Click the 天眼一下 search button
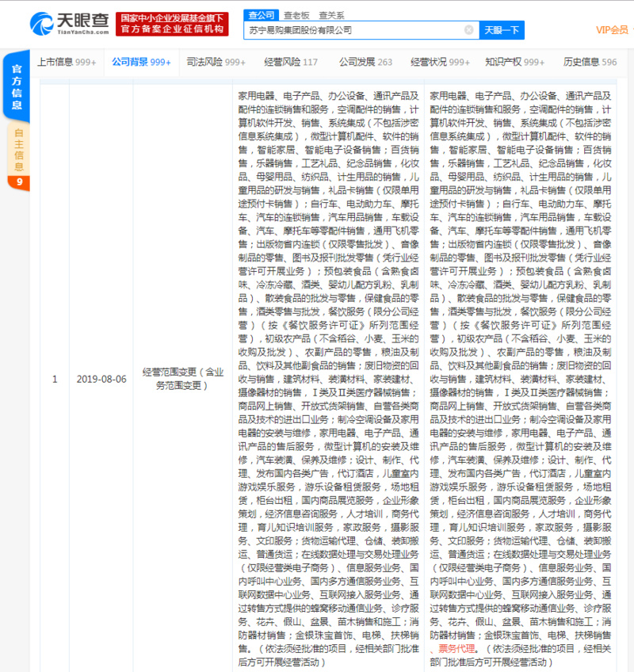This screenshot has width=634, height=672. pyautogui.click(x=502, y=30)
